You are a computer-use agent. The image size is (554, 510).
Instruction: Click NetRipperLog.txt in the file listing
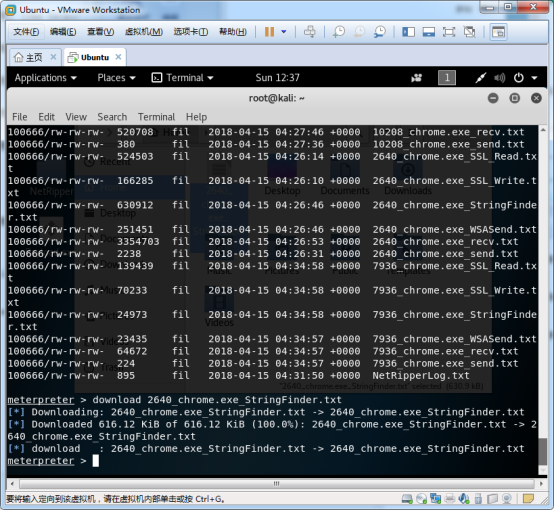coord(421,375)
